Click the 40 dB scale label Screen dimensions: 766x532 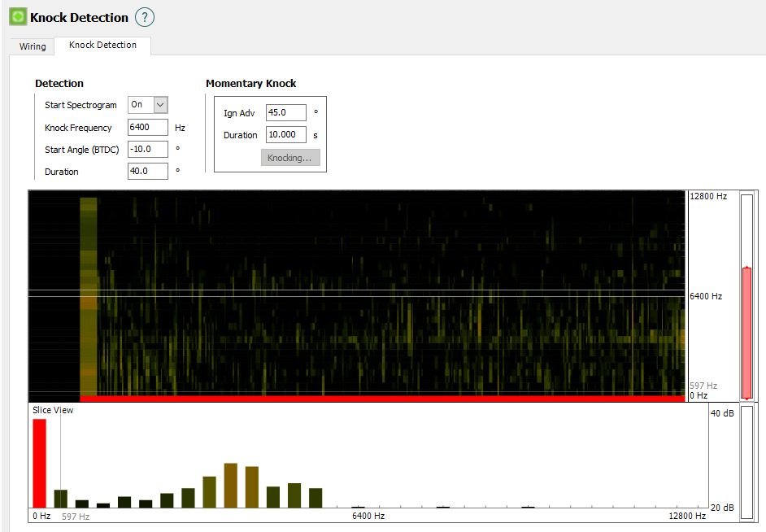point(722,413)
